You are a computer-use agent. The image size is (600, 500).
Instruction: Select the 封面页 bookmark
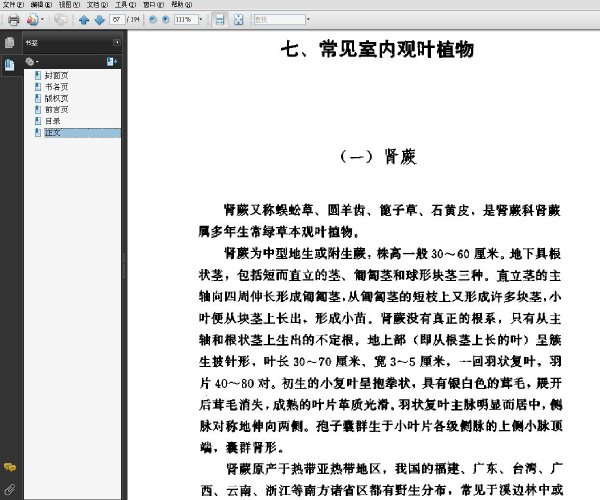pos(56,75)
